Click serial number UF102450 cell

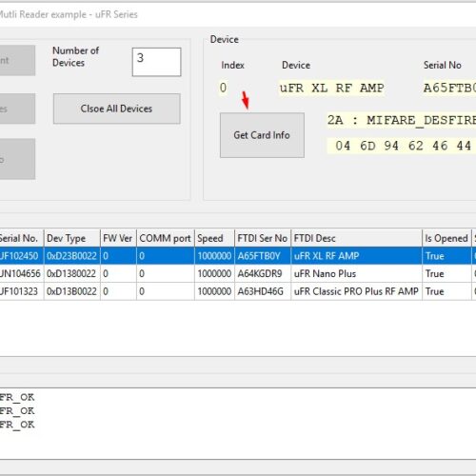[21, 256]
